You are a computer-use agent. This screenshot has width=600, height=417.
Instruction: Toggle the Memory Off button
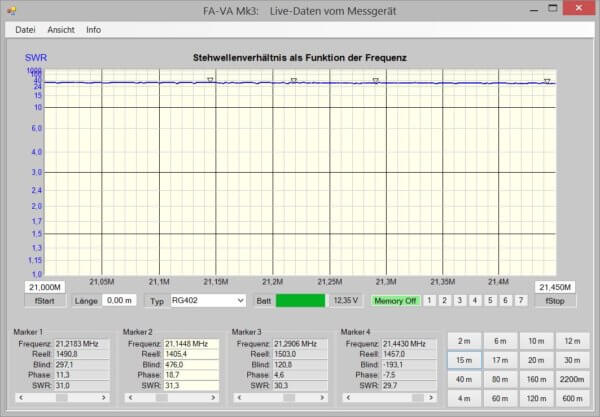(395, 301)
